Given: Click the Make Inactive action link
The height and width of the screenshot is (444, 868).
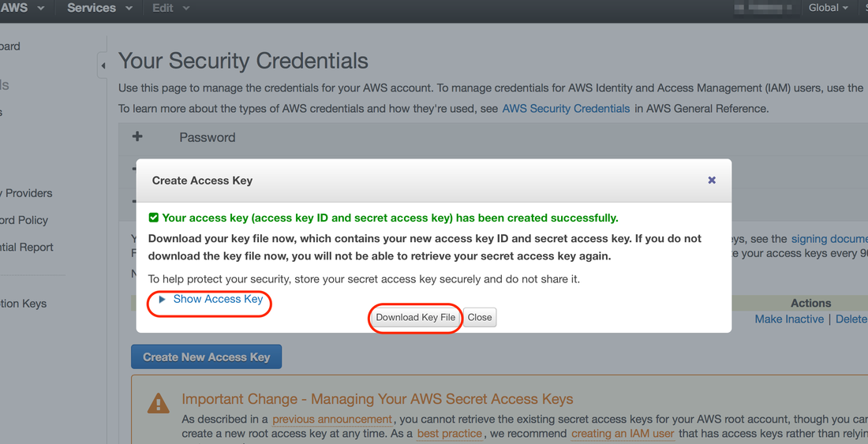Looking at the screenshot, I should [789, 319].
